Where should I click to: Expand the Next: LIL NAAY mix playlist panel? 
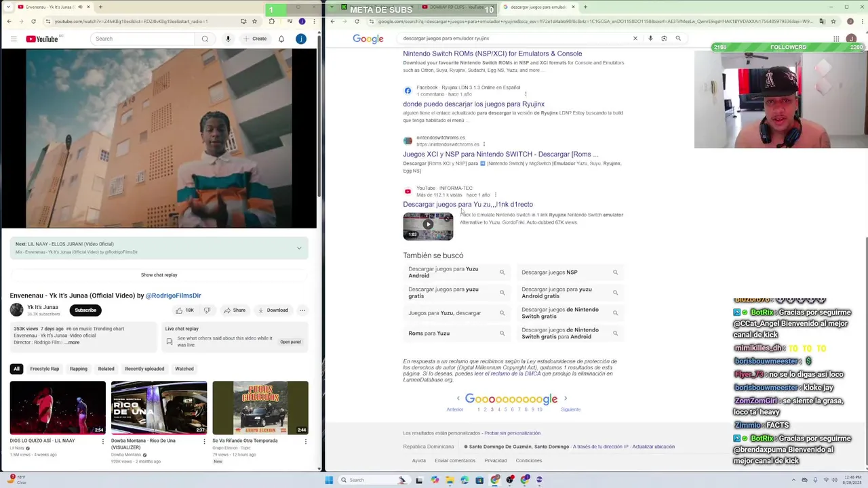point(299,248)
